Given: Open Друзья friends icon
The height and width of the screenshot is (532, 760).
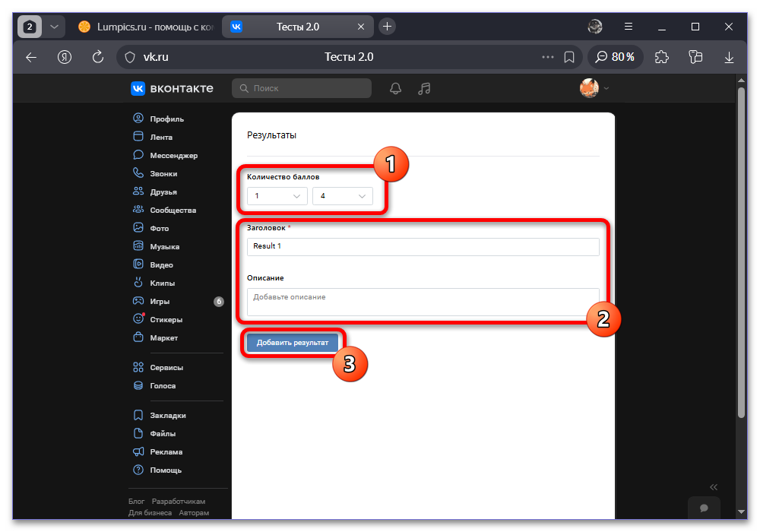Looking at the screenshot, I should pyautogui.click(x=138, y=192).
